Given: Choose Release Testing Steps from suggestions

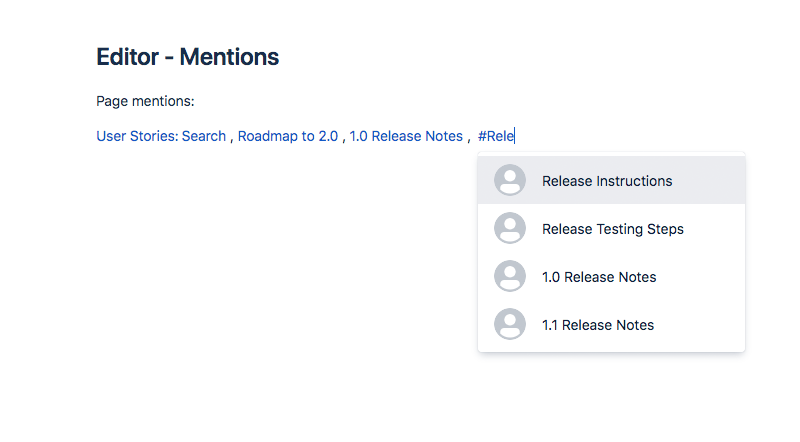Looking at the screenshot, I should (613, 229).
